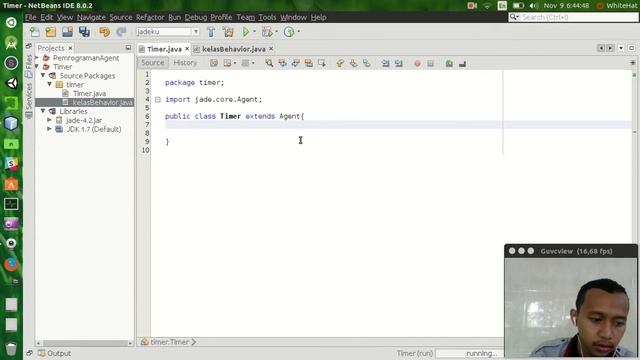Collapse the Source Packages node
The image size is (640, 360).
pyautogui.click(x=43, y=76)
